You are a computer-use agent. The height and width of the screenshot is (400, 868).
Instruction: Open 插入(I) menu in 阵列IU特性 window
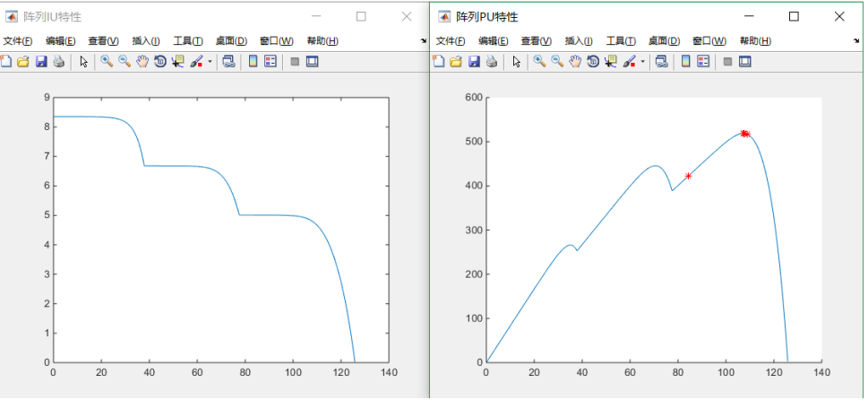146,41
